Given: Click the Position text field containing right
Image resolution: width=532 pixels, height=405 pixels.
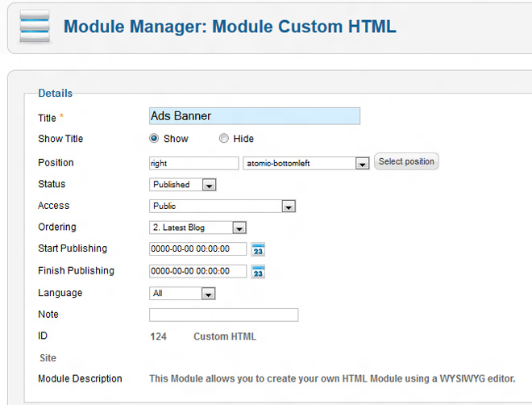Looking at the screenshot, I should [193, 163].
